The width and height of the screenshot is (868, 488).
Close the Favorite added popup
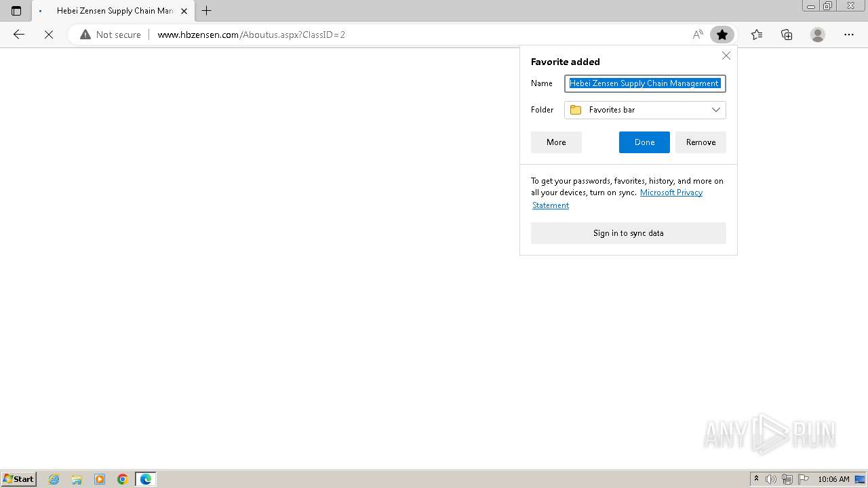tap(726, 56)
